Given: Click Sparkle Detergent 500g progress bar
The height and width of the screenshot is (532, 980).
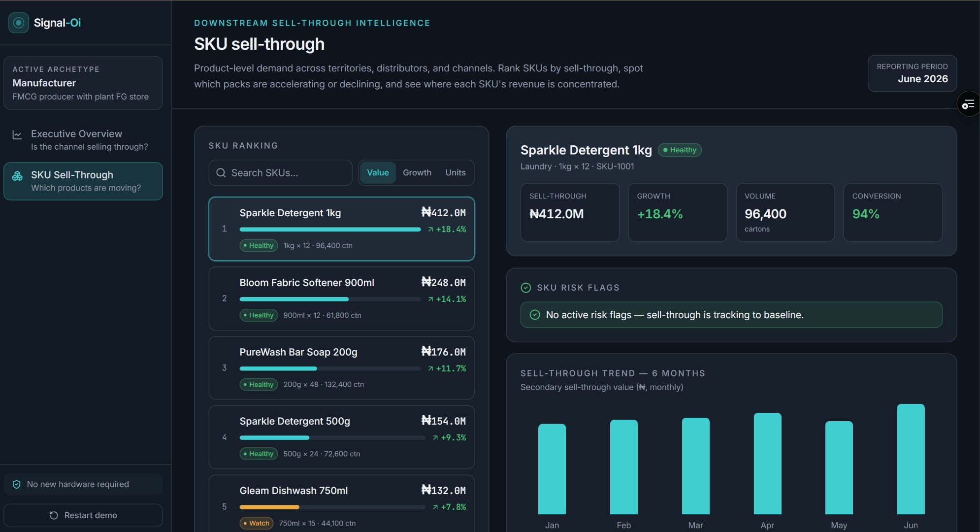Looking at the screenshot, I should [332, 437].
